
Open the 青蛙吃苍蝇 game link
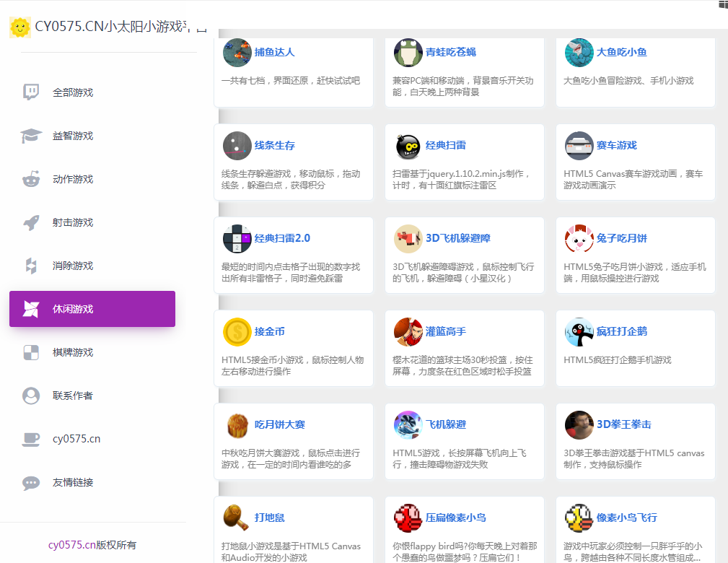(x=451, y=52)
